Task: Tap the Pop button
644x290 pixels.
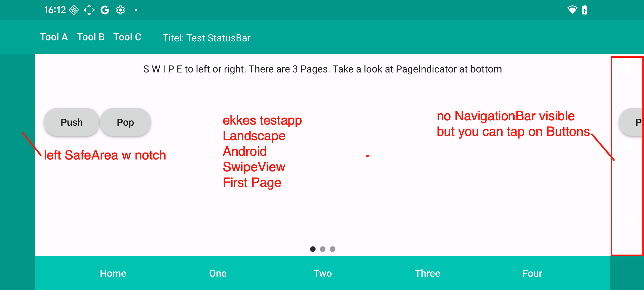Action: (x=125, y=122)
